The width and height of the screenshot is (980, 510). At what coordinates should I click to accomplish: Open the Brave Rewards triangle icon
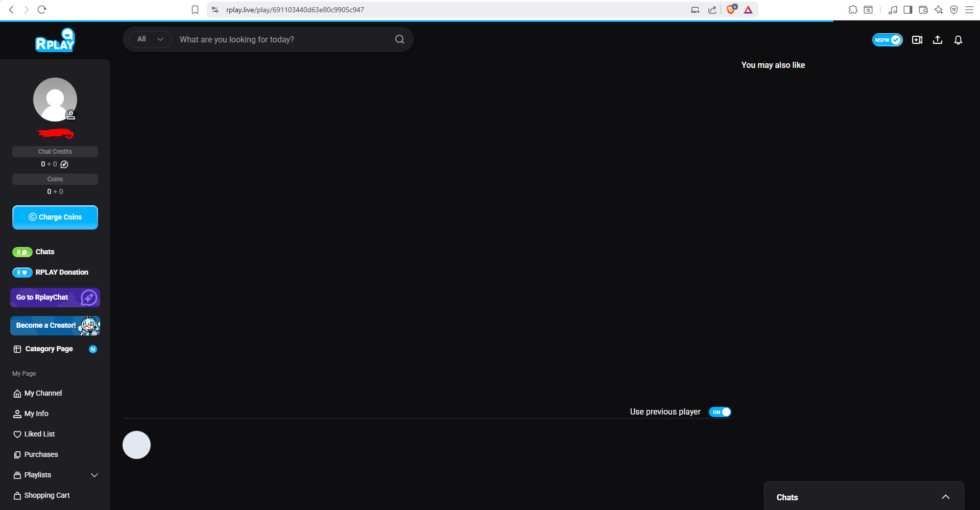(748, 10)
